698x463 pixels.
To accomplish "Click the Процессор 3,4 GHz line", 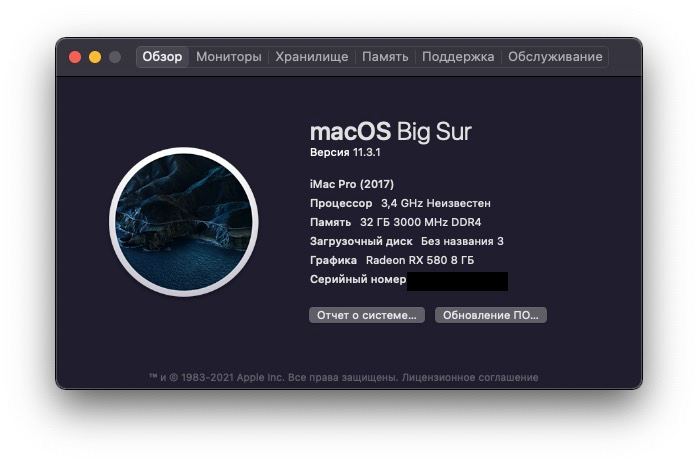I will tap(400, 203).
